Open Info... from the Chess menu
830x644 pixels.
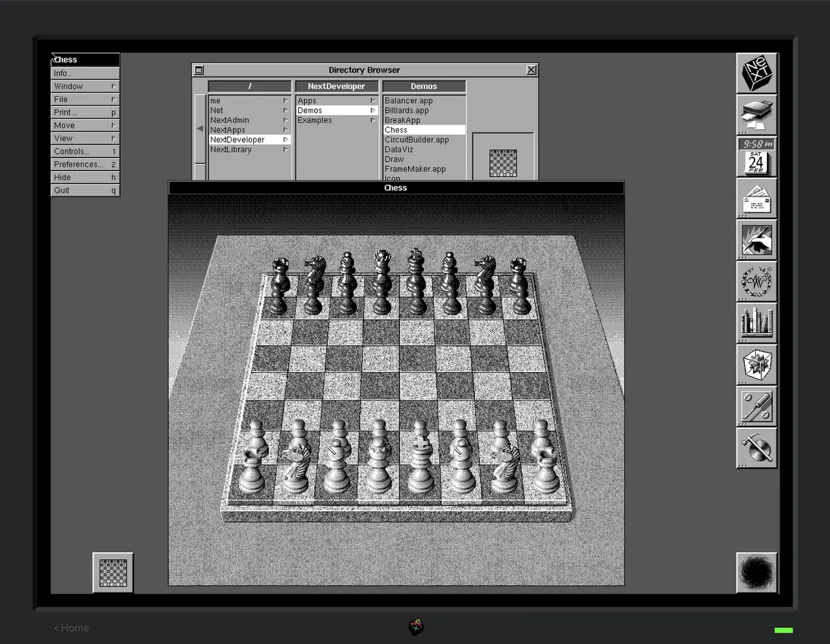[84, 73]
